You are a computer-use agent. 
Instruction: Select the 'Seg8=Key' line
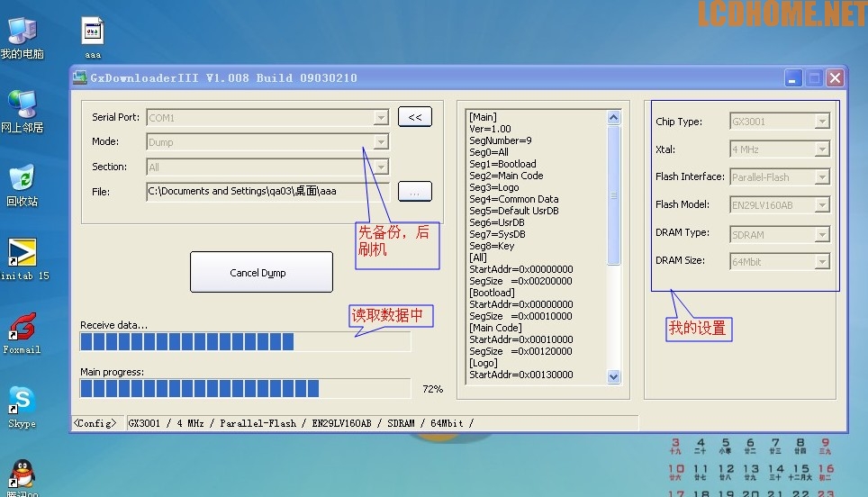tap(492, 246)
